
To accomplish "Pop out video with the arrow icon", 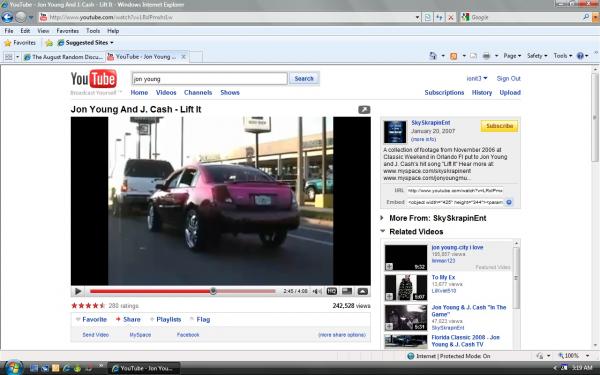I will [364, 110].
